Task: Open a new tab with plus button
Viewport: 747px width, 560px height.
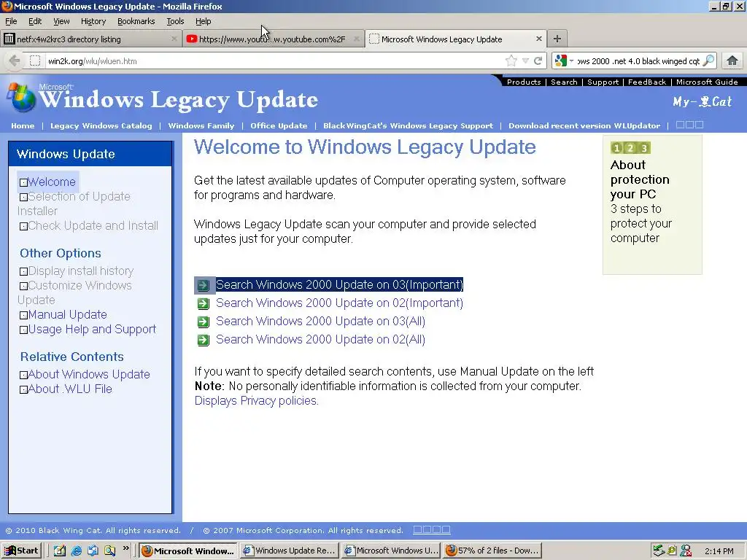Action: (557, 39)
